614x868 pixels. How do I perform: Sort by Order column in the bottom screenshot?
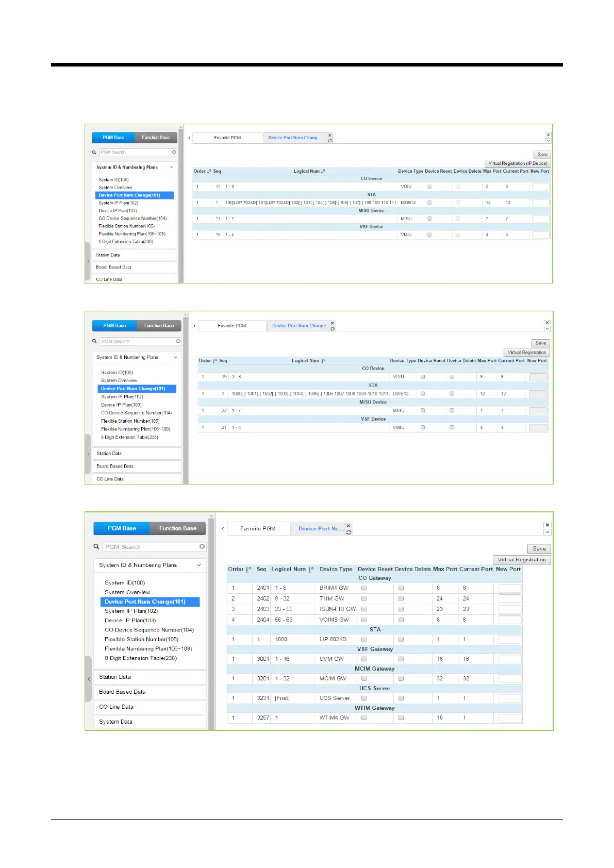tap(247, 569)
